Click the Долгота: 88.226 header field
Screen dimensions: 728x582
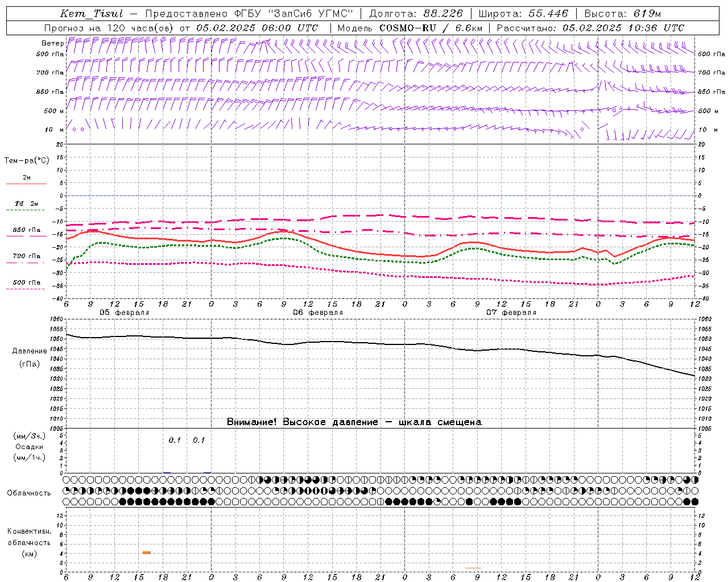[x=416, y=14]
